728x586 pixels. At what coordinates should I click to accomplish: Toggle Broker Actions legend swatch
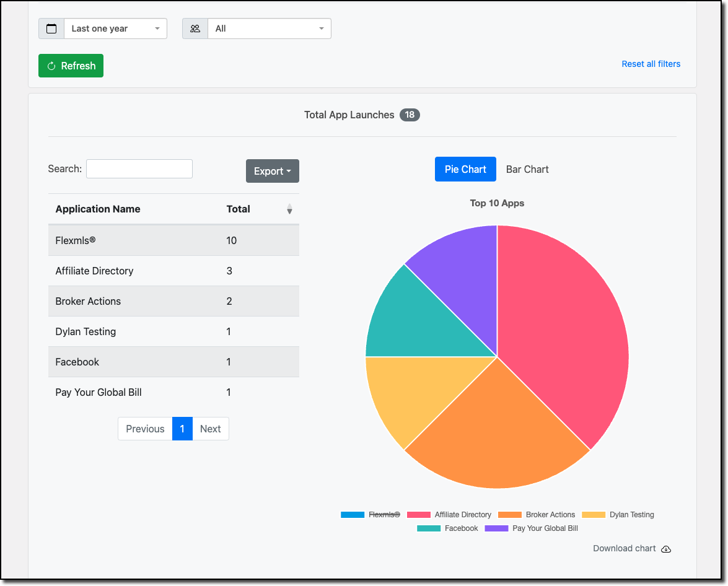tap(510, 515)
